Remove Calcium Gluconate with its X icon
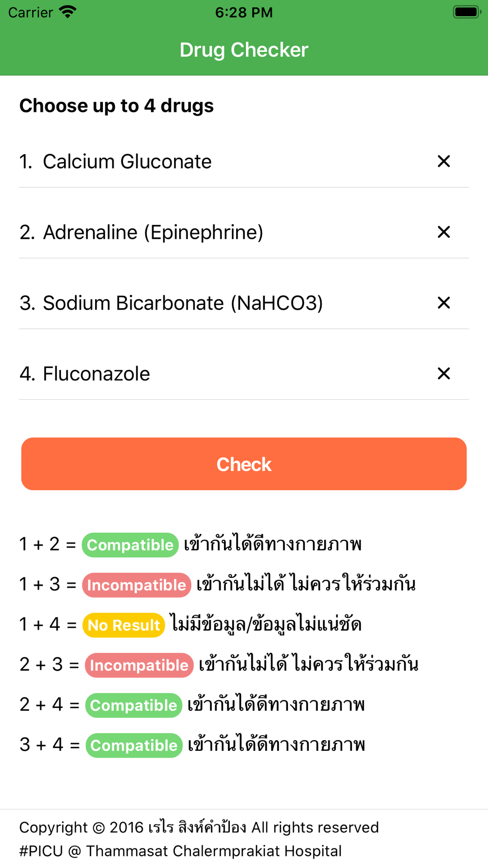Viewport: 488px width, 868px height. (444, 161)
